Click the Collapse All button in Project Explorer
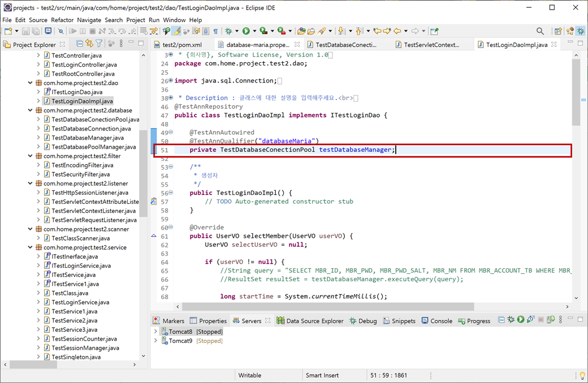This screenshot has height=383, width=588. 79,43
